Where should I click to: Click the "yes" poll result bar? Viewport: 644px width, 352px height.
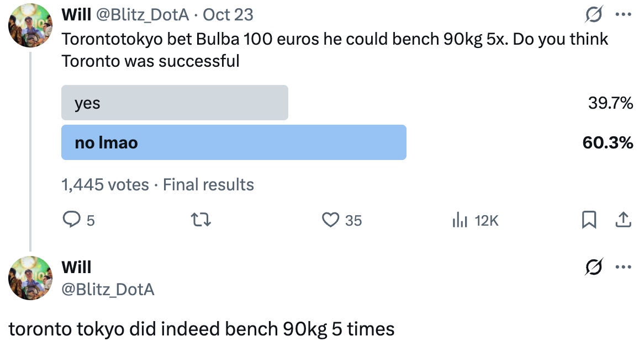[x=175, y=103]
